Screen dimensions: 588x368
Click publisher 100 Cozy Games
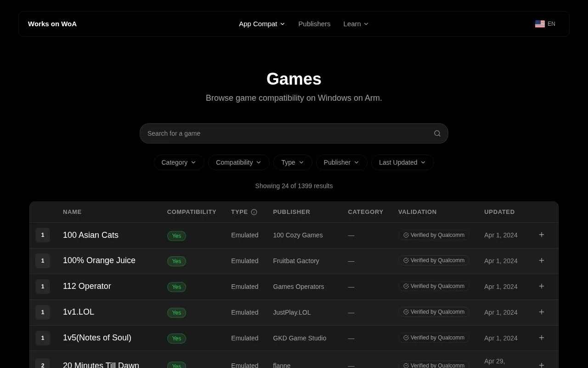[298, 235]
